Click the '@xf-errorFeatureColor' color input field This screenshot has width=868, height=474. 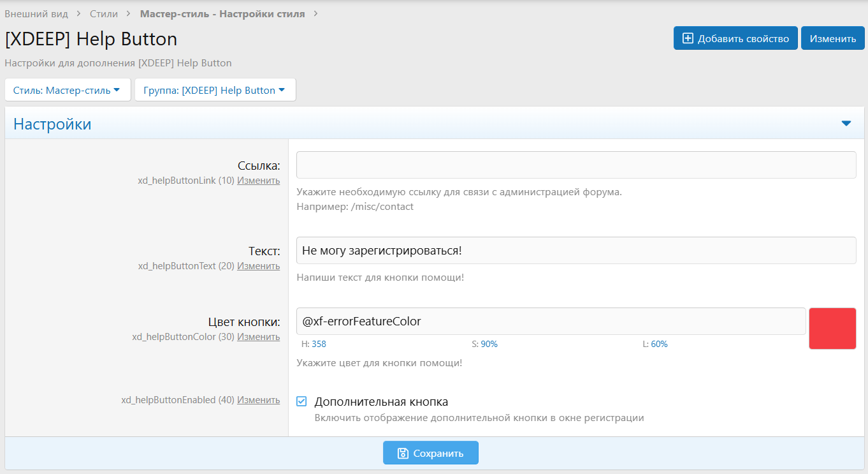(551, 322)
